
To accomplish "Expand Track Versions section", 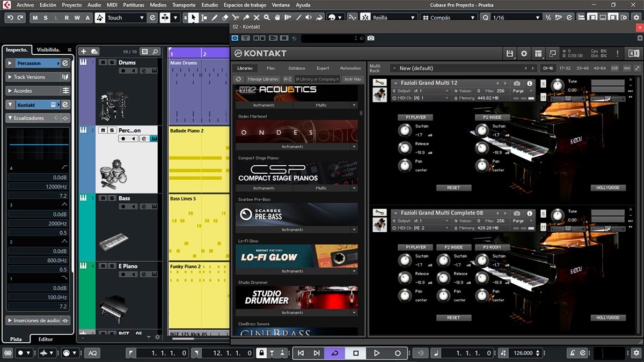I will (10, 77).
